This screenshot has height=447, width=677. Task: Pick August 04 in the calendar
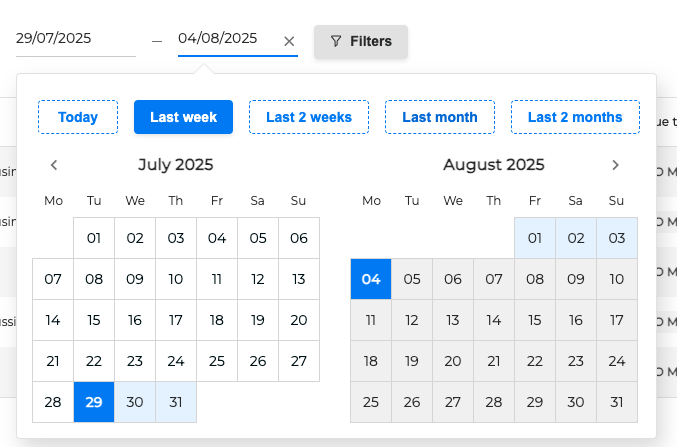[371, 279]
